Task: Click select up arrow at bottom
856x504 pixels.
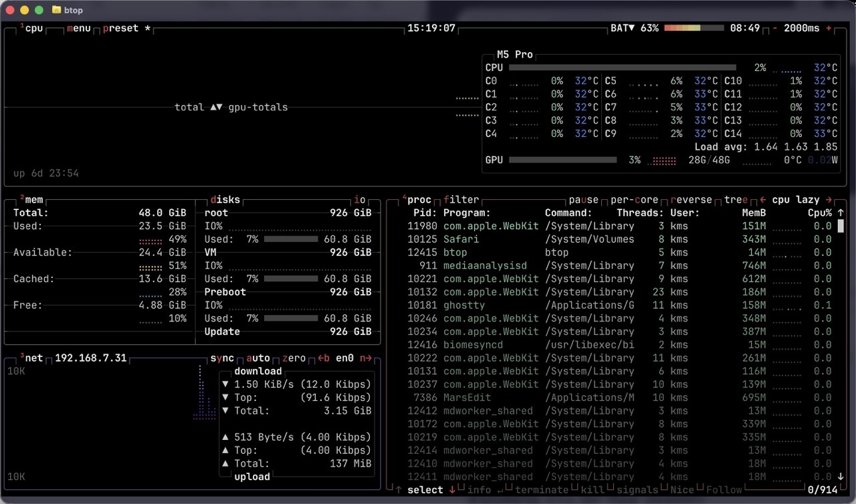Action: (399, 490)
